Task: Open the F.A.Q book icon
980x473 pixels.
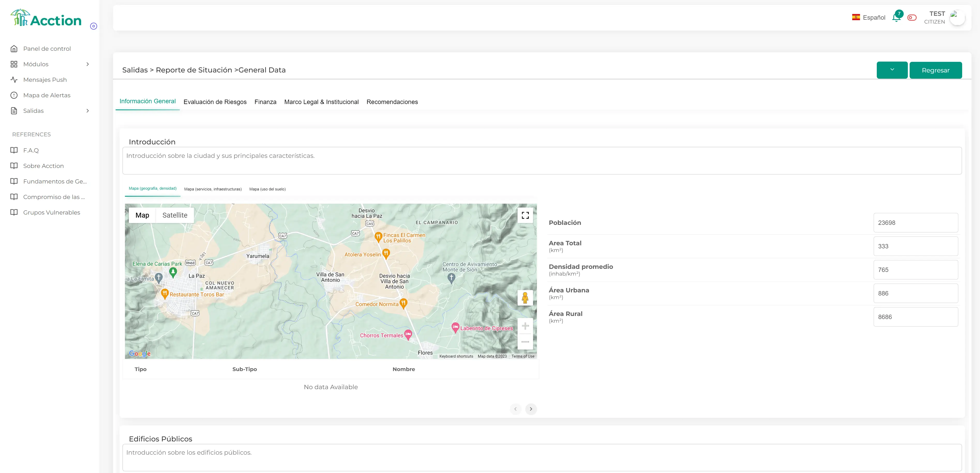Action: tap(14, 150)
